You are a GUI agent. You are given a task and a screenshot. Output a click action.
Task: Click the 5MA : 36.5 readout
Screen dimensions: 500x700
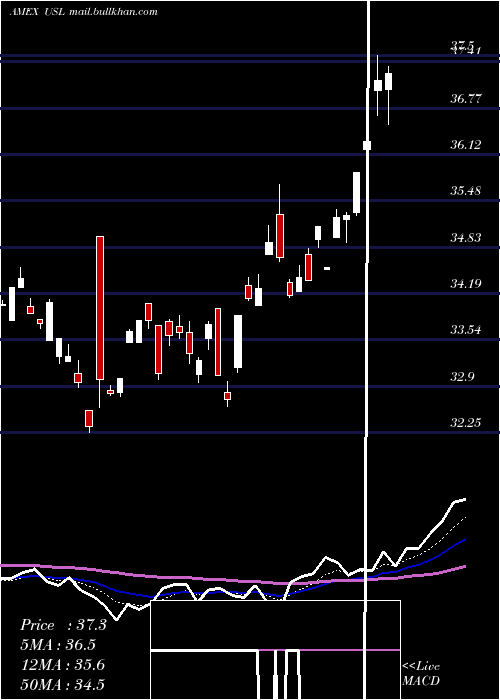click(x=58, y=645)
